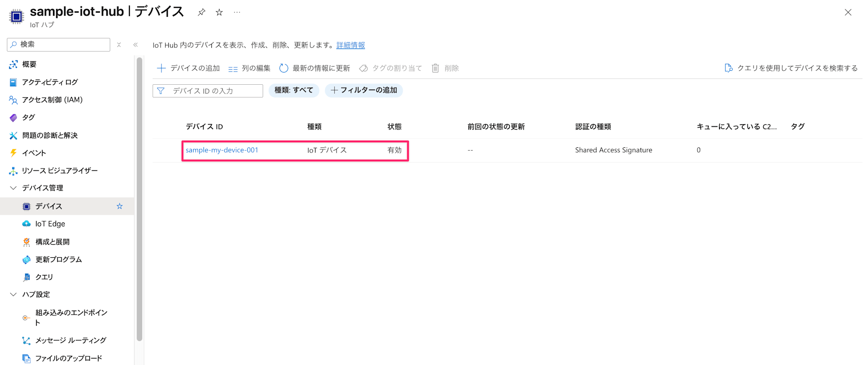The width and height of the screenshot is (868, 365).
Task: Click the sidebar vertical scrollbar
Action: click(x=139, y=199)
